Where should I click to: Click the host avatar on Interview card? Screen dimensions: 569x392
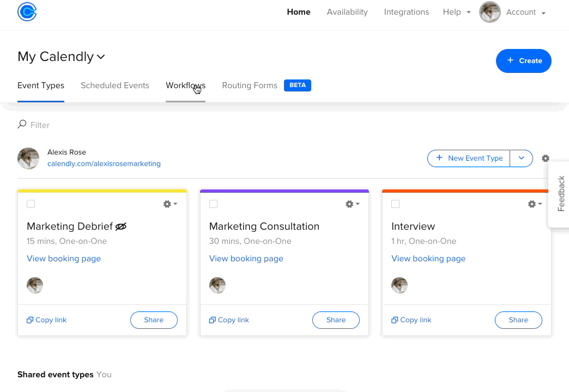[399, 285]
